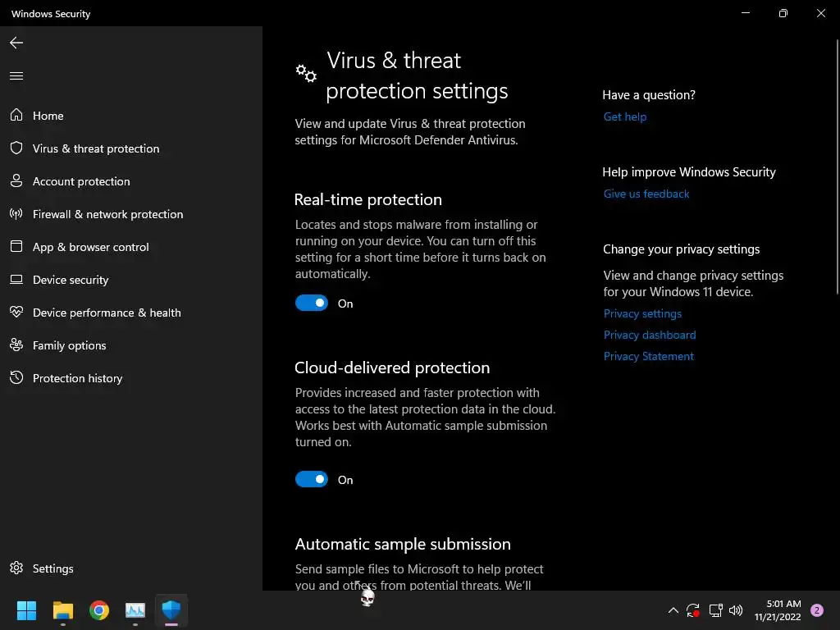The height and width of the screenshot is (630, 840).
Task: Open the performance monitor taskbar app
Action: [x=135, y=609]
